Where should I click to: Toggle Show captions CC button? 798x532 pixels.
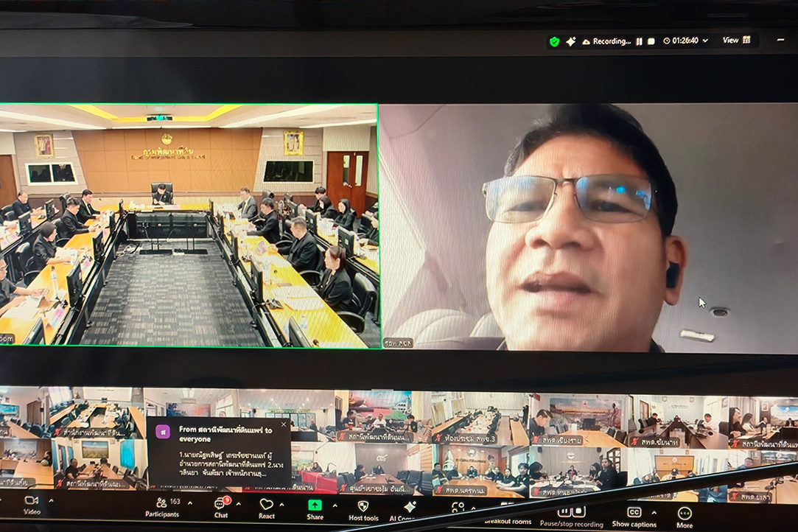(x=634, y=516)
